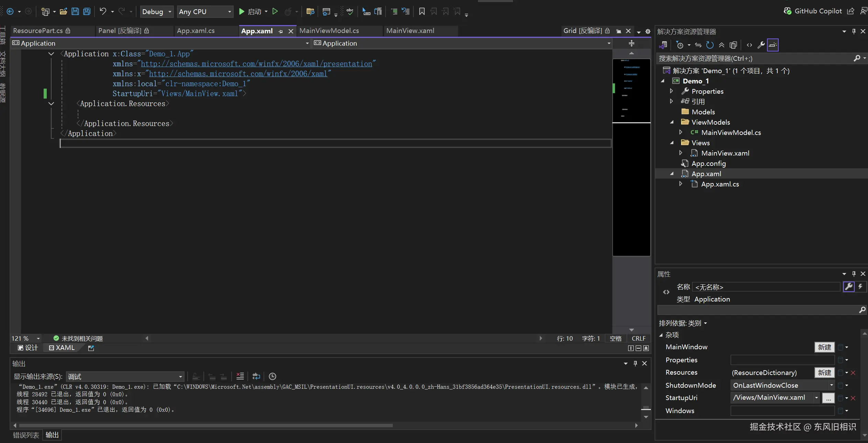Viewport: 868px width, 443px height.
Task: Switch to Design view toggle
Action: click(28, 348)
